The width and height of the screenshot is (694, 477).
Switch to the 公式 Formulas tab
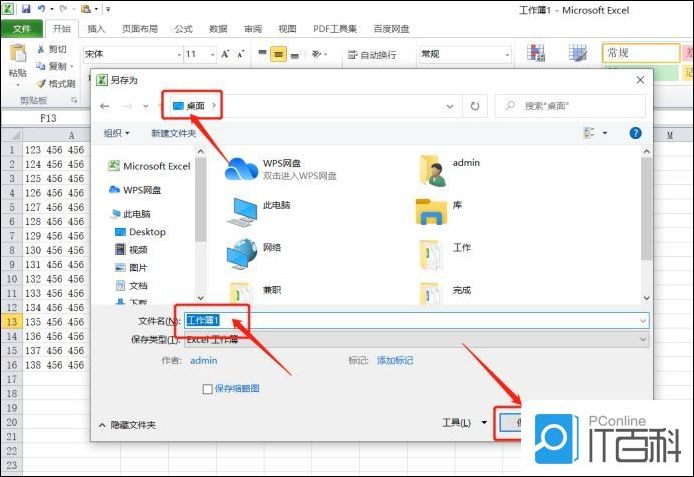[183, 29]
